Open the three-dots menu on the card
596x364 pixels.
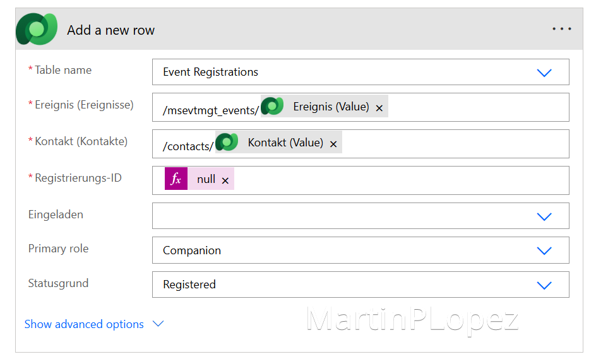[x=561, y=29]
